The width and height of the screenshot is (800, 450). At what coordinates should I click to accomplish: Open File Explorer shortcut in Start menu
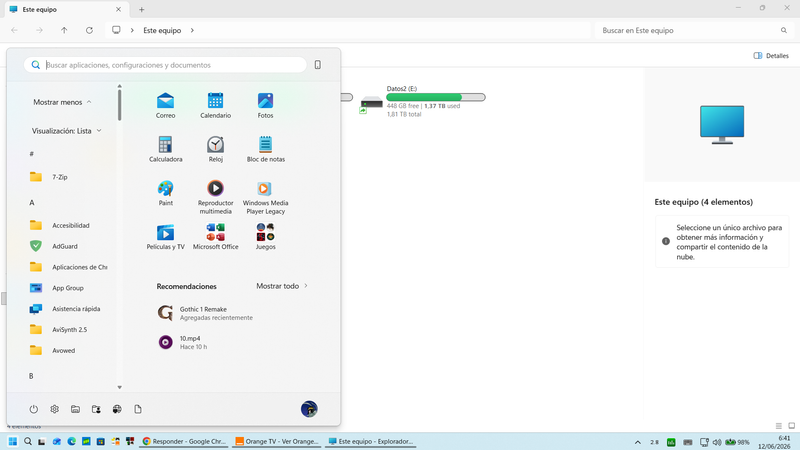coord(76,409)
